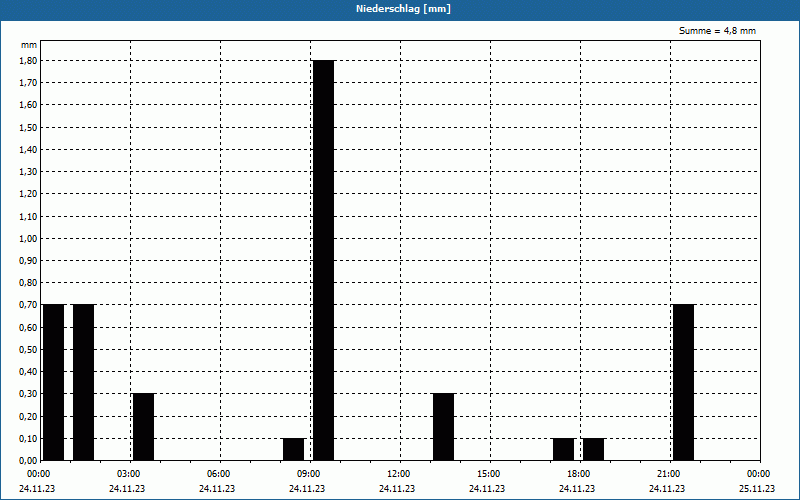This screenshot has height=500, width=800.
Task: Select the 18:00 time axis label
Action: click(579, 474)
